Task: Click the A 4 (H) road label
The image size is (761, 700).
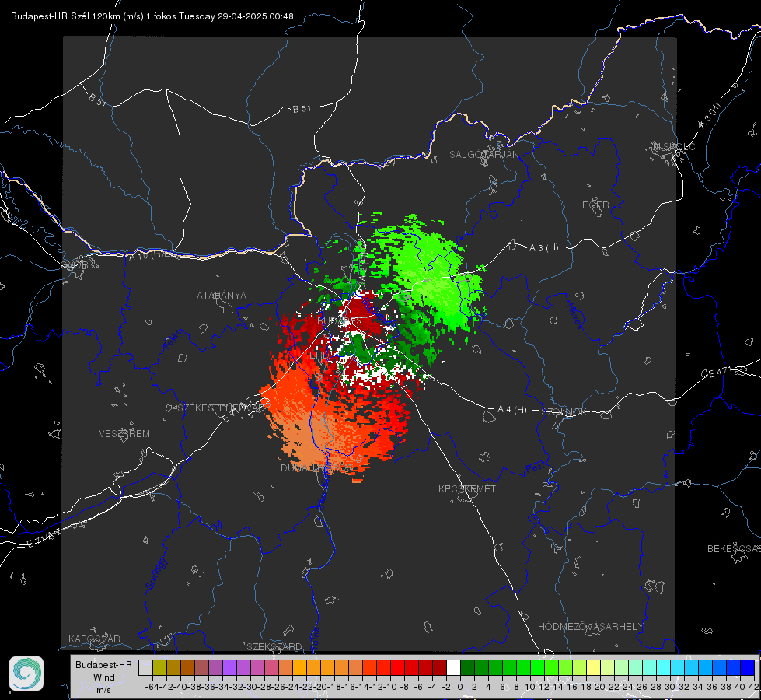Action: [x=512, y=410]
